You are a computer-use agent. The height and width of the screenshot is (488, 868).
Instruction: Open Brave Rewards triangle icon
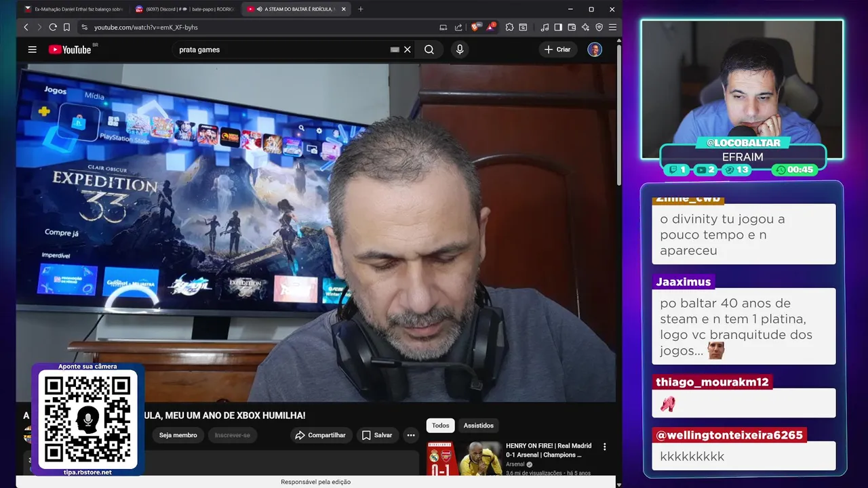point(490,27)
